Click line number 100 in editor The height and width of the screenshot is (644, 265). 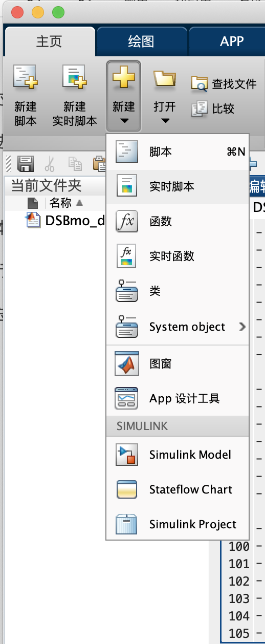[x=239, y=546]
